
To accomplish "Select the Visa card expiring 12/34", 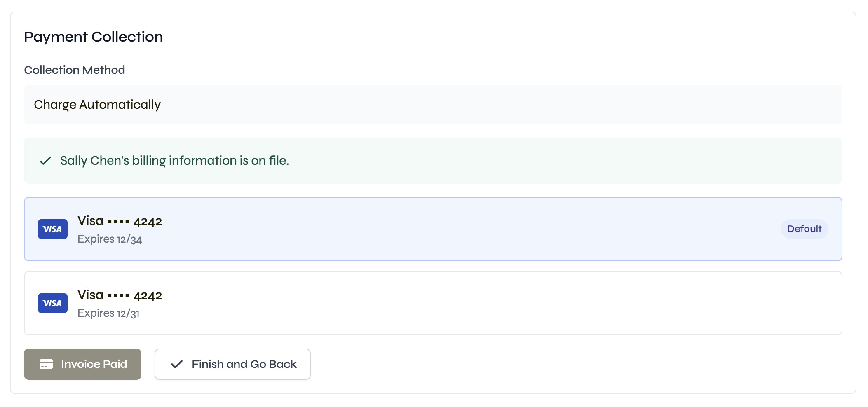I will point(433,229).
